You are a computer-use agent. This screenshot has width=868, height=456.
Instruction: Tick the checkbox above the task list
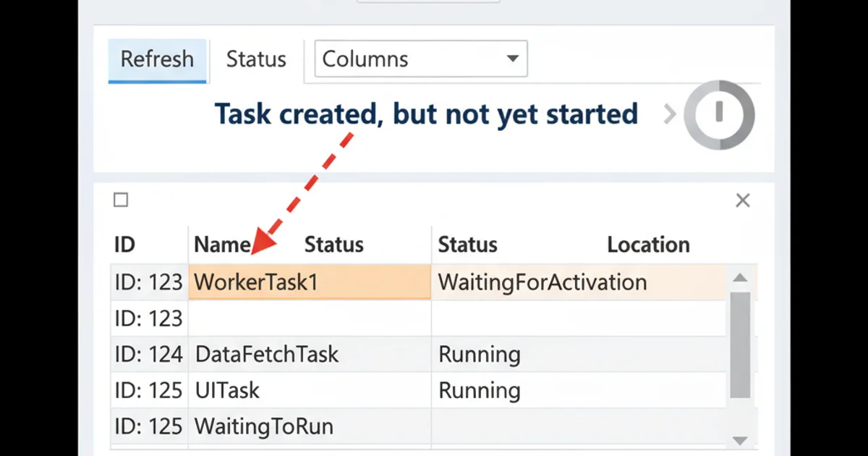coord(121,200)
